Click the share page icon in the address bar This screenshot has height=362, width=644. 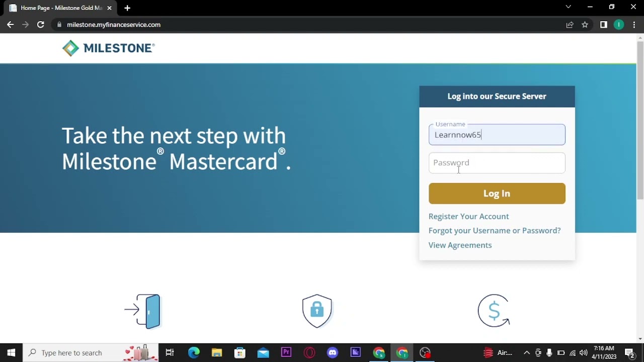(x=570, y=25)
